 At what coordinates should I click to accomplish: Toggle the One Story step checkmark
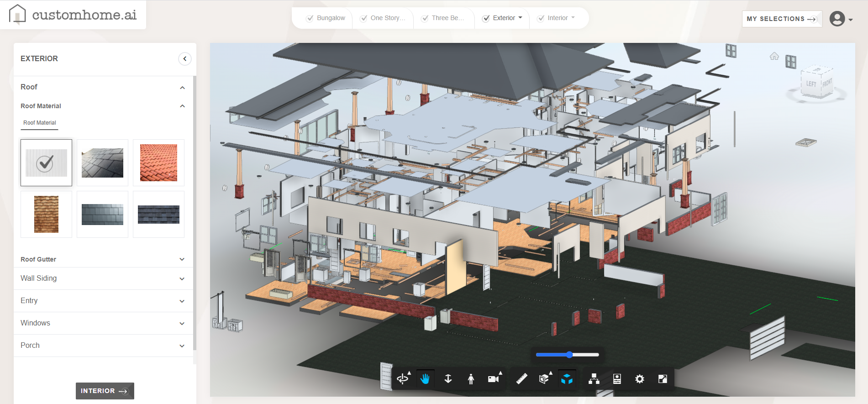tap(364, 18)
